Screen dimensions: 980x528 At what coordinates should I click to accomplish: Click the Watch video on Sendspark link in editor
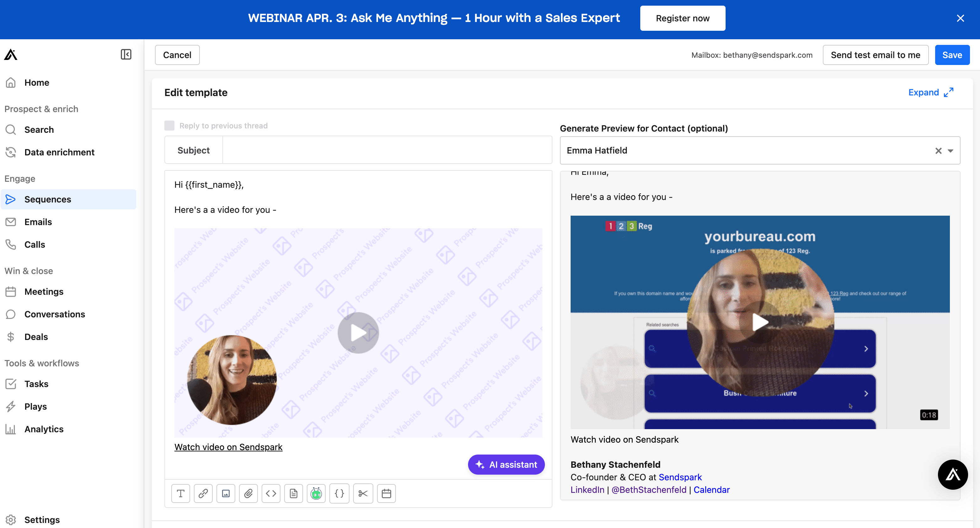click(x=228, y=447)
